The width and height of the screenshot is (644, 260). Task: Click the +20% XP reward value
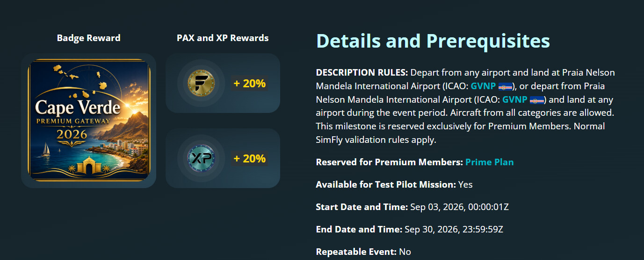coord(249,158)
